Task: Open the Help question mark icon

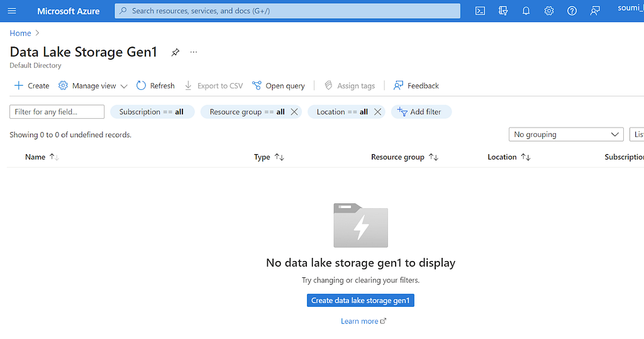Action: click(572, 11)
